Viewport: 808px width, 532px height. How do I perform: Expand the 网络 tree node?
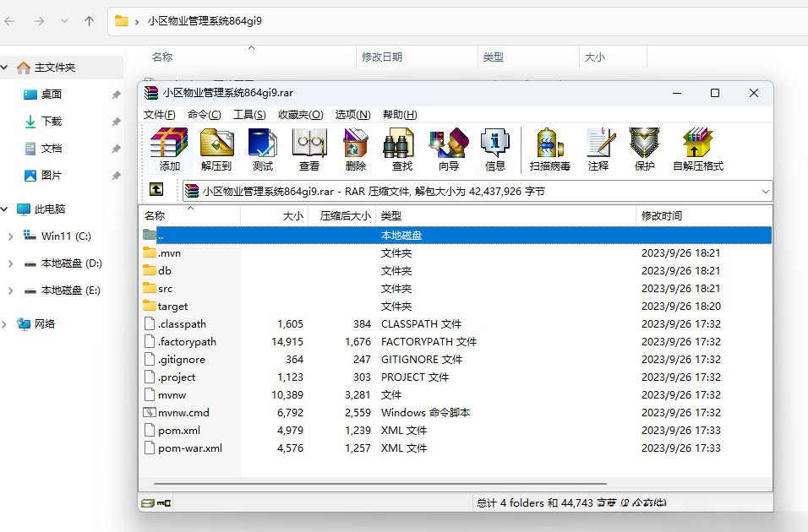[x=4, y=324]
